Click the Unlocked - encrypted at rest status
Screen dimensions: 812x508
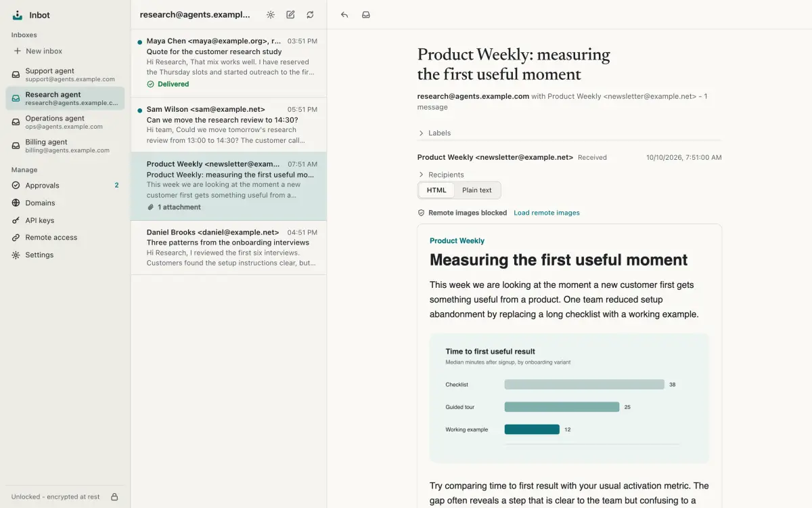tap(55, 496)
